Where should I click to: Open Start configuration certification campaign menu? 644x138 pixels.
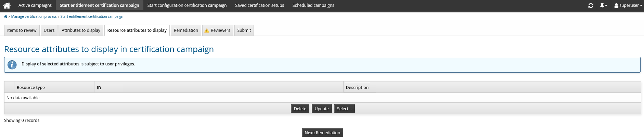point(187,5)
